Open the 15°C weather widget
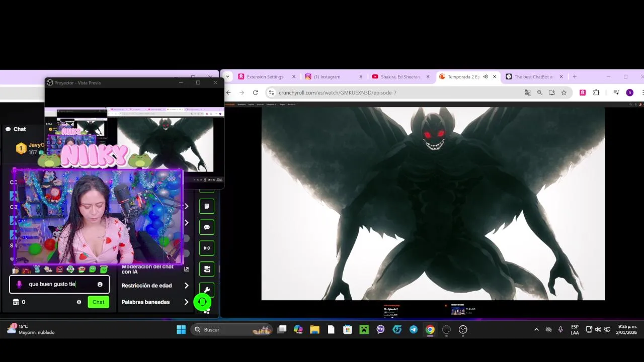The width and height of the screenshot is (644, 362). [31, 330]
